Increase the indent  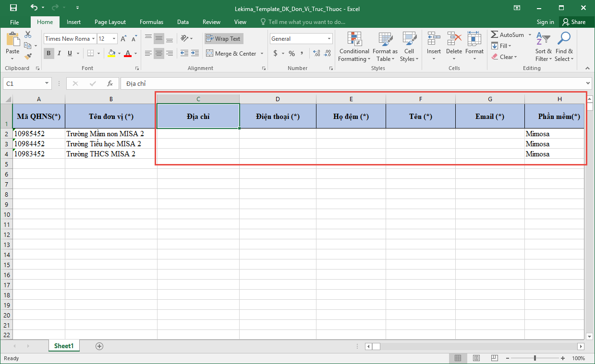coord(194,53)
